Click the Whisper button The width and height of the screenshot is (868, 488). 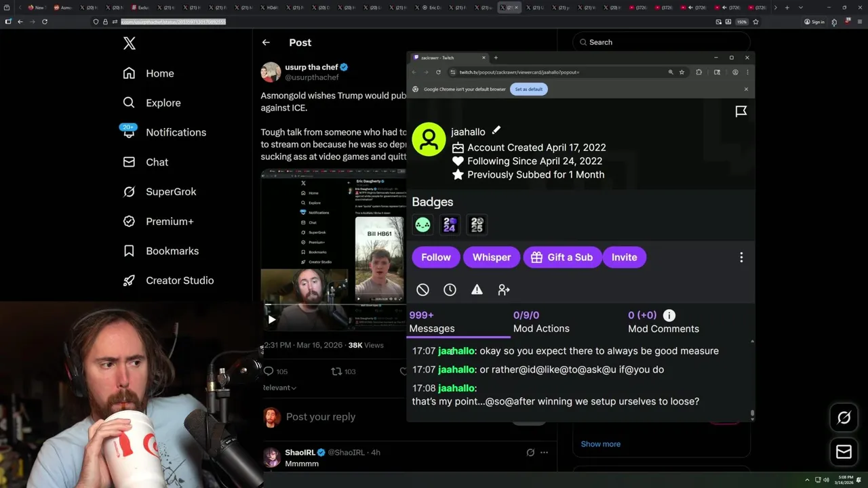click(x=492, y=258)
